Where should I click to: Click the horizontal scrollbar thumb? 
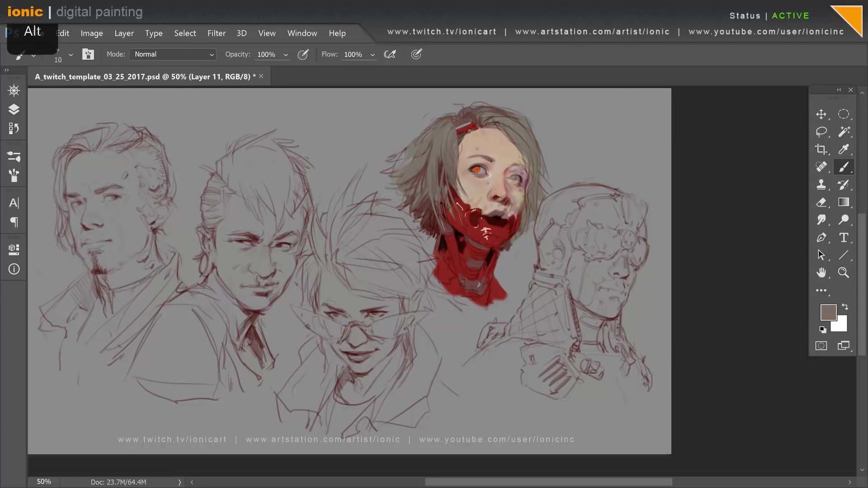[x=548, y=482]
